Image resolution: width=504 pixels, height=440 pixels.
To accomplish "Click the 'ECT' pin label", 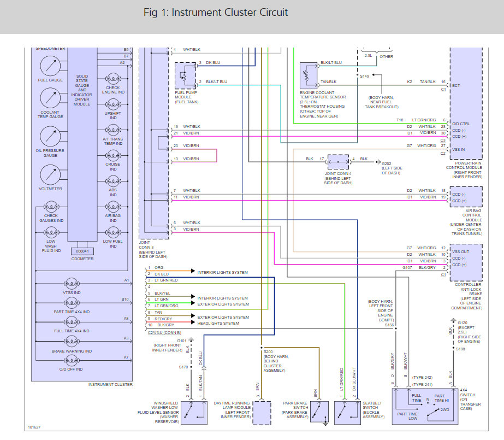I will click(x=456, y=86).
